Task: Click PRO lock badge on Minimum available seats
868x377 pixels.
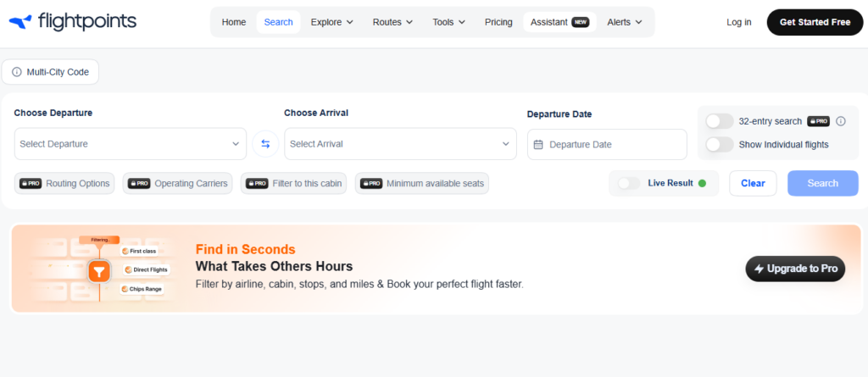Action: point(371,183)
